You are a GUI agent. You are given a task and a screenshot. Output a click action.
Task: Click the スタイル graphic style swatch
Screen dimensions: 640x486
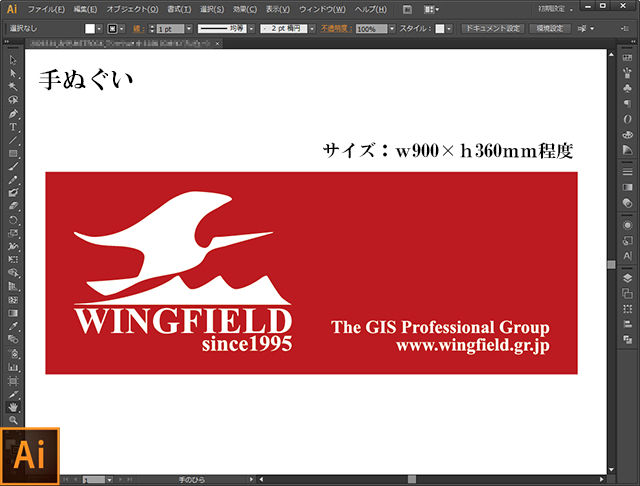coord(440,29)
